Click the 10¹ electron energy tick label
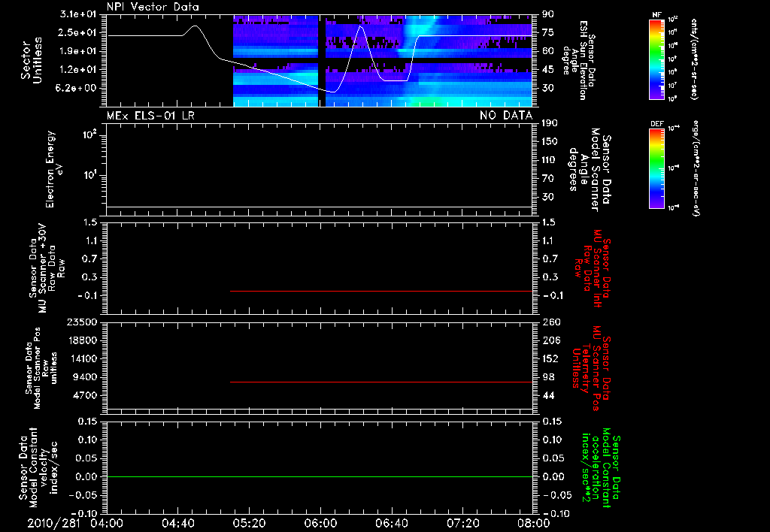770x532 pixels. [x=90, y=175]
